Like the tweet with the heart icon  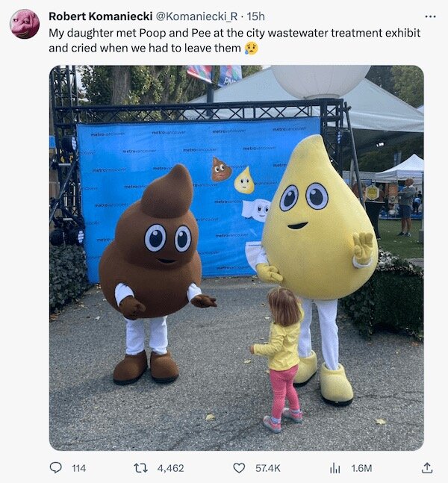coord(239,468)
